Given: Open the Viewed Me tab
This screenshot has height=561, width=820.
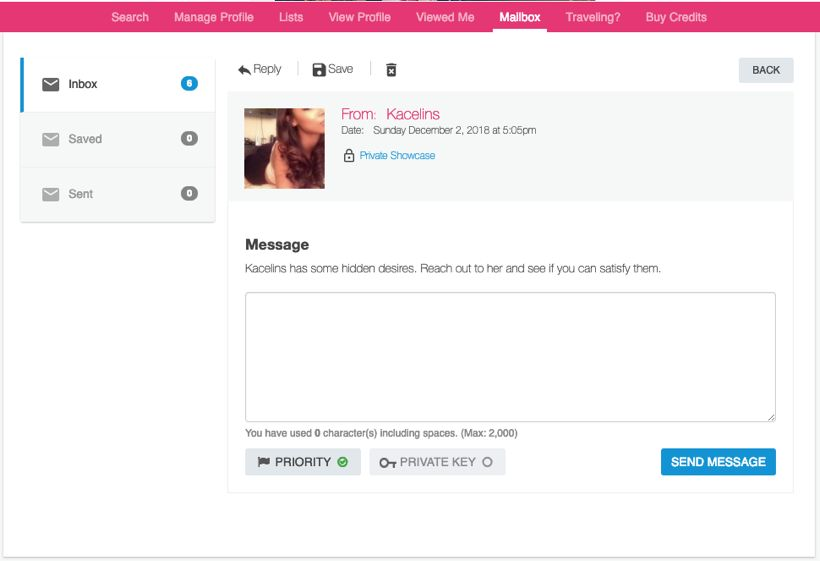Looking at the screenshot, I should [445, 17].
